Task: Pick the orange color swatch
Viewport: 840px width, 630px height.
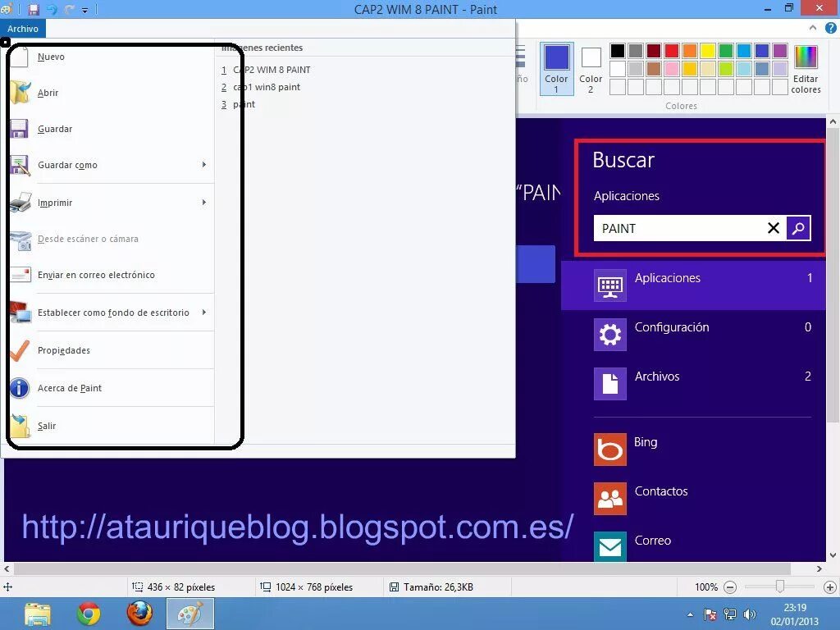Action: click(x=689, y=50)
